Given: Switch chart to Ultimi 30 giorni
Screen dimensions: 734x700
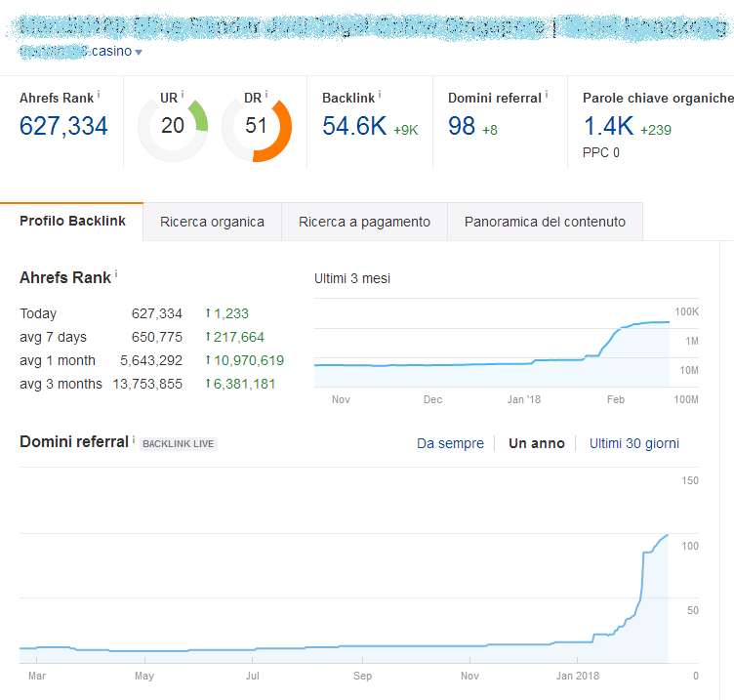Looking at the screenshot, I should (633, 443).
